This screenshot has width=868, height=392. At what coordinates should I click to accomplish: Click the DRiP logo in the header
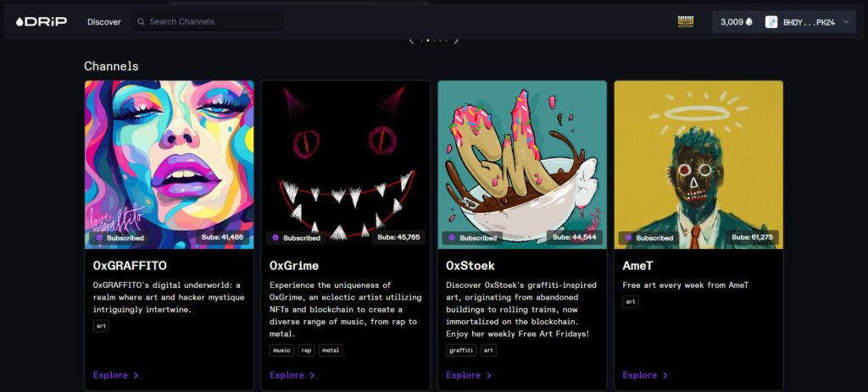[x=42, y=21]
